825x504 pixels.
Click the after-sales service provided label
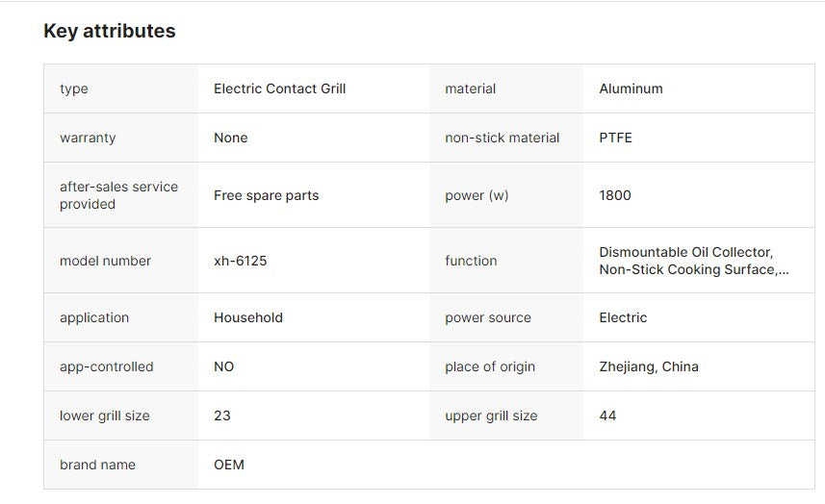point(119,195)
